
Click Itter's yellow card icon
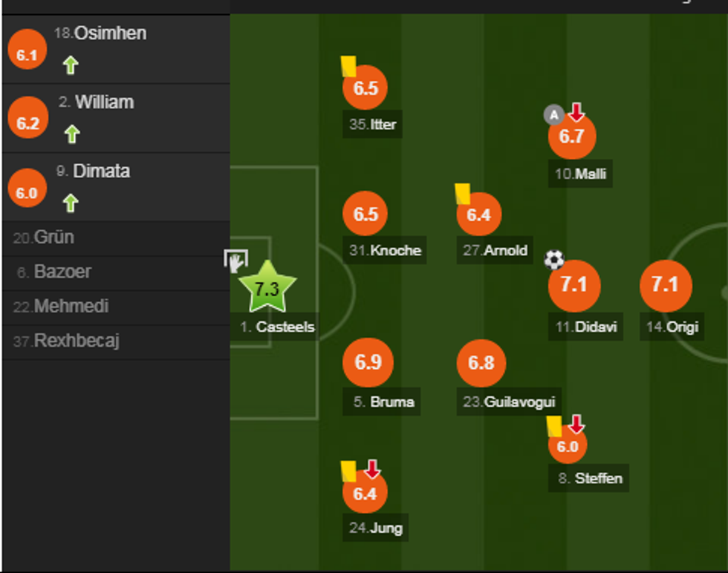[348, 66]
